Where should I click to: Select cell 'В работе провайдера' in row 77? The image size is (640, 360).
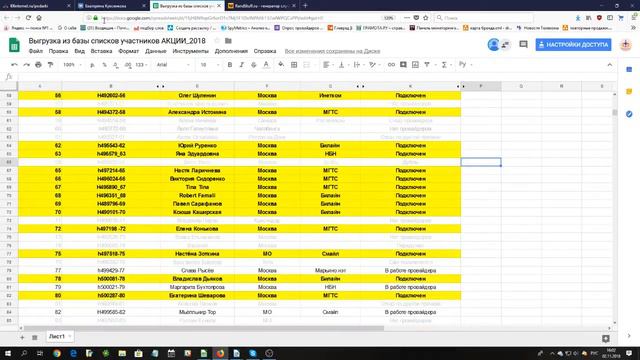(410, 270)
